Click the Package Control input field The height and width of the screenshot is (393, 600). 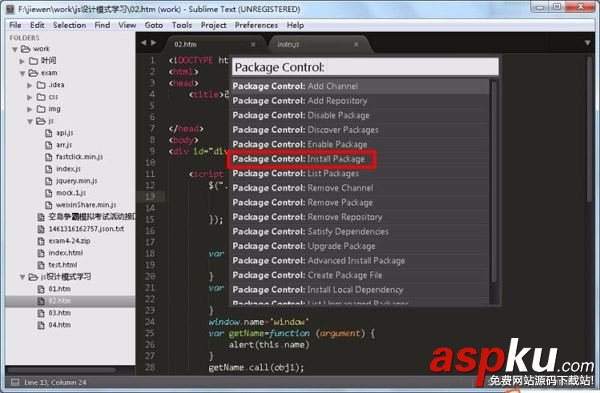pyautogui.click(x=365, y=67)
